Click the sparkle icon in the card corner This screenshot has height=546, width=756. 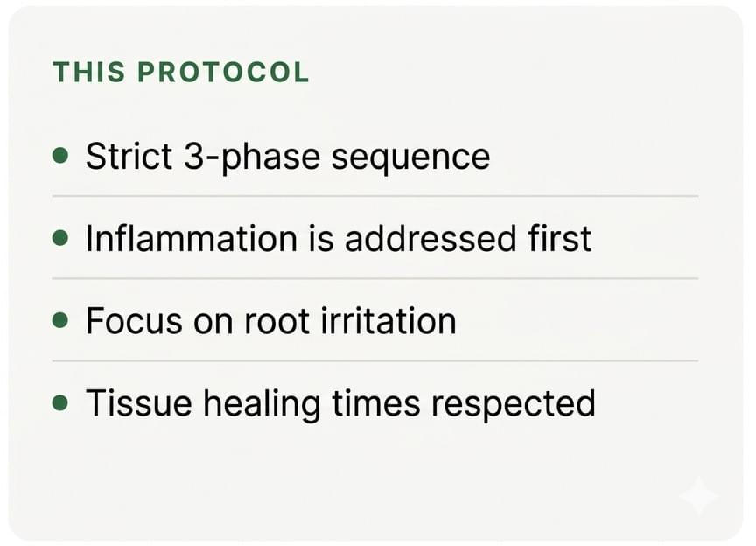[697, 496]
